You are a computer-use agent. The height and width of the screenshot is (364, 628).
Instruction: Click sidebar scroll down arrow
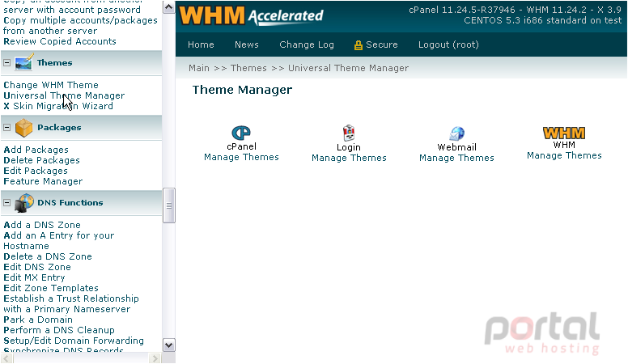(x=169, y=345)
